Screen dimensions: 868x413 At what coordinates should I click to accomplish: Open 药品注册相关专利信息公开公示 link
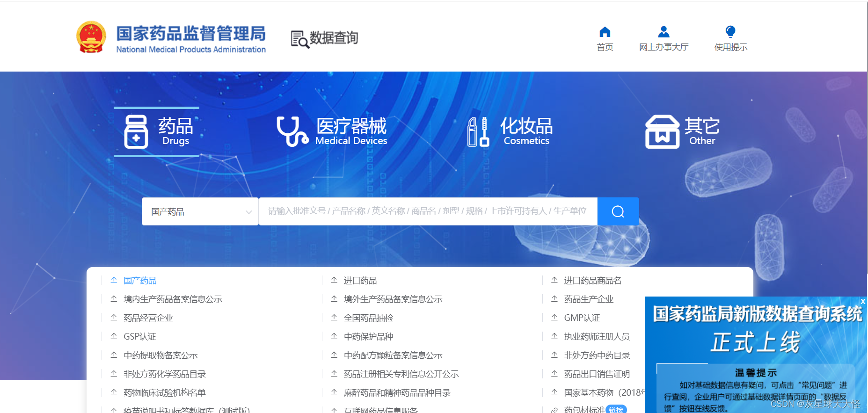tap(401, 374)
